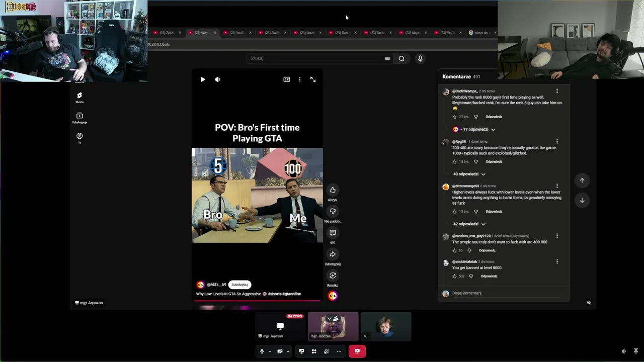Toggle closed captions on the Short
644x362 pixels.
286,79
